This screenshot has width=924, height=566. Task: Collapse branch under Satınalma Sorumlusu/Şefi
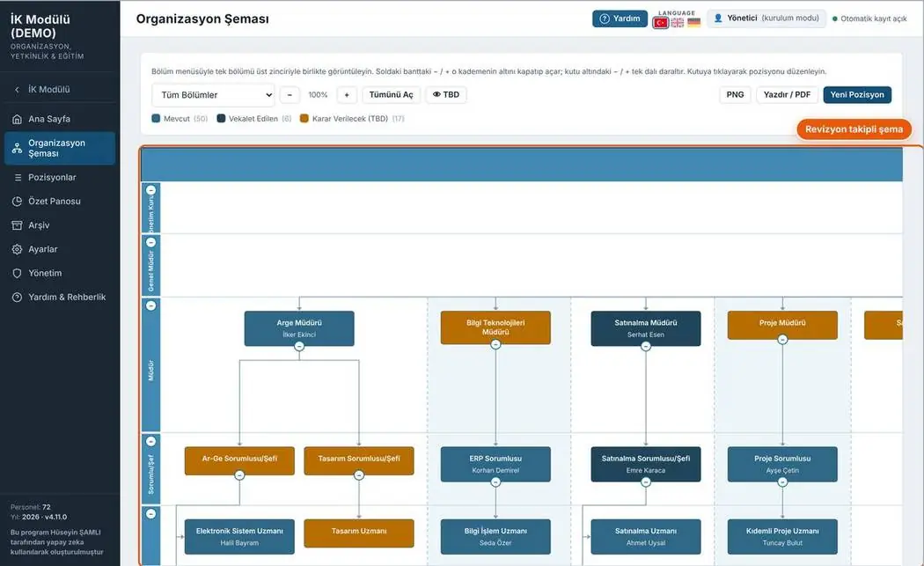coord(646,482)
